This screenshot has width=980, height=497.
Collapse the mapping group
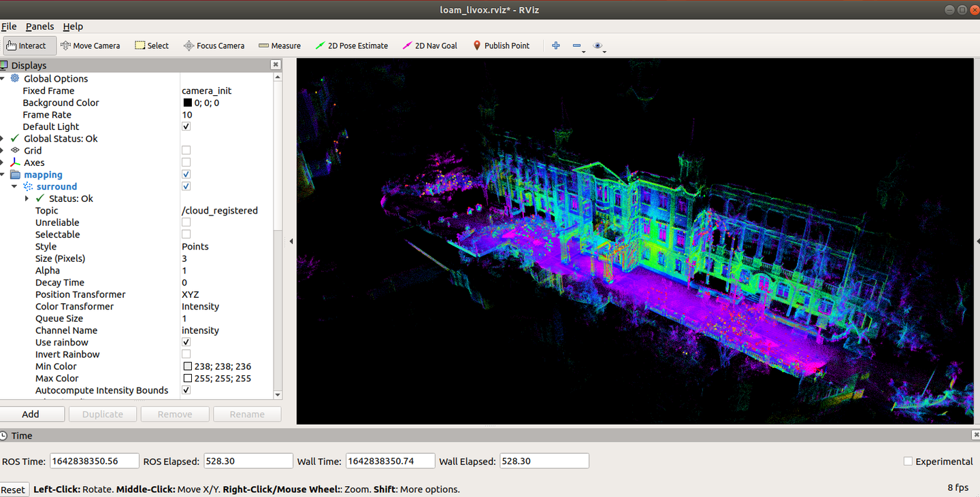tap(3, 175)
